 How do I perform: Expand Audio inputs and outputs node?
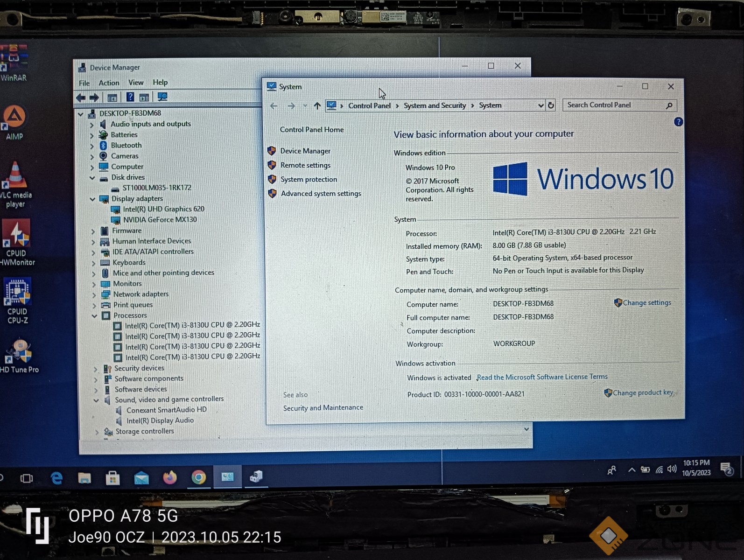(x=92, y=125)
